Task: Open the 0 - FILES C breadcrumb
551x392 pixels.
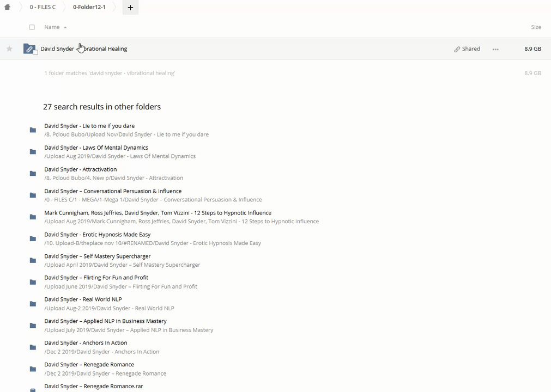Action: 43,7
